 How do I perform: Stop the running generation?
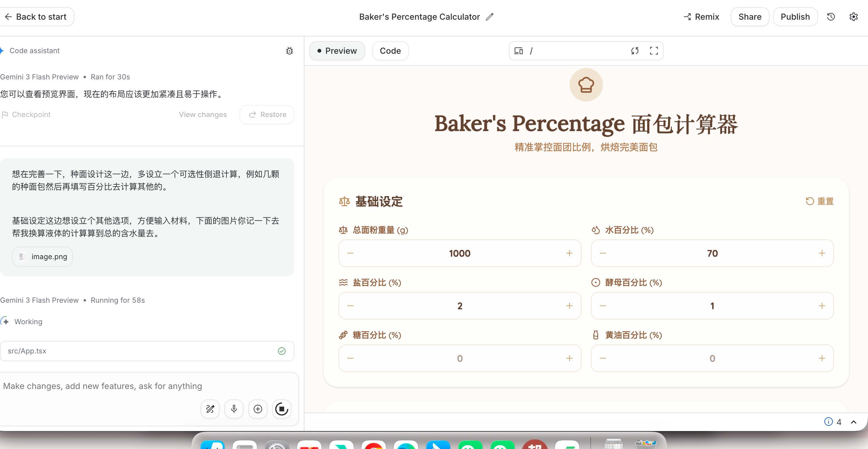coord(281,409)
